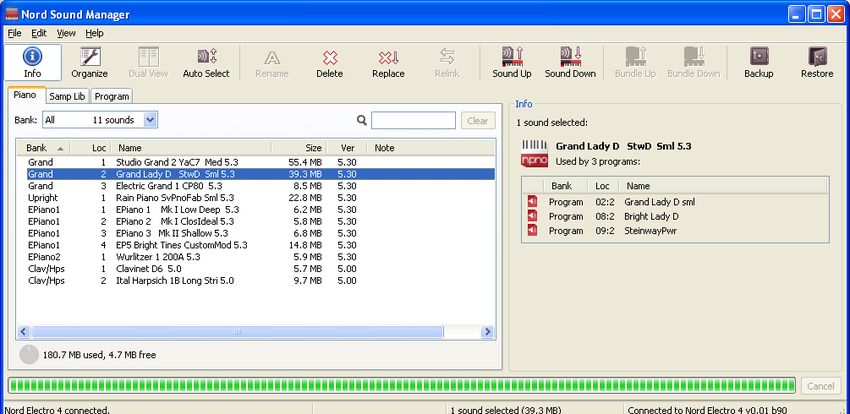Image resolution: width=850 pixels, height=414 pixels.
Task: Click the program icon for SteinwayPwr
Action: pyautogui.click(x=532, y=230)
